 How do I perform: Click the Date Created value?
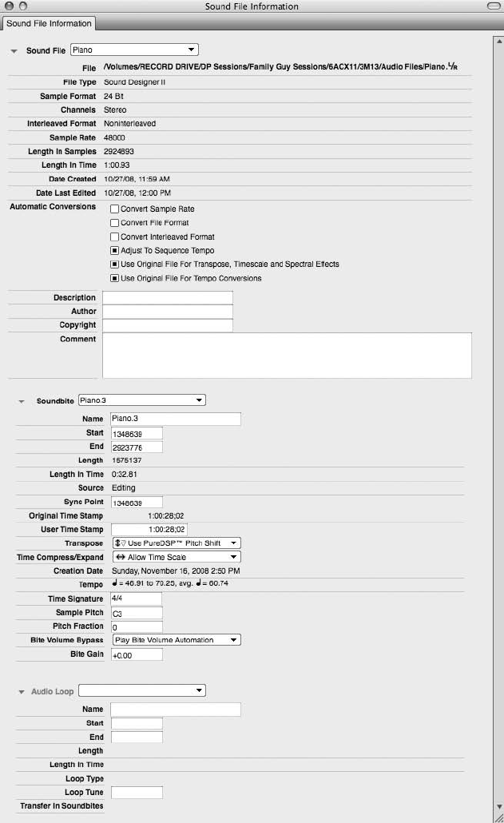click(137, 179)
